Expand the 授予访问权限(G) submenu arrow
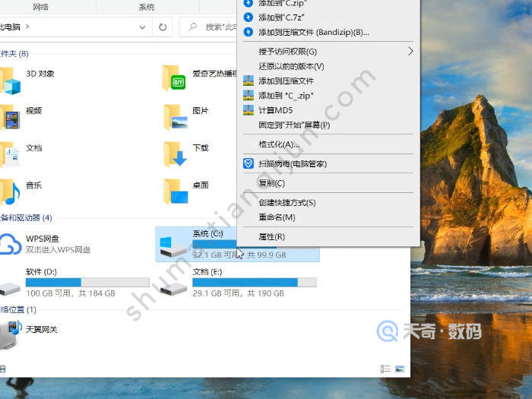The image size is (532, 399). coord(410,51)
